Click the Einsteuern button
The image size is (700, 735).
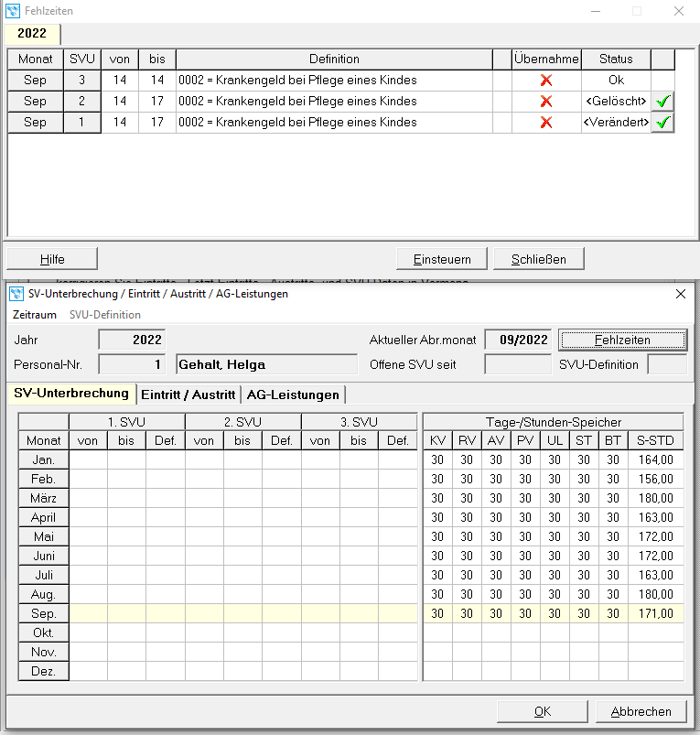pos(442,259)
